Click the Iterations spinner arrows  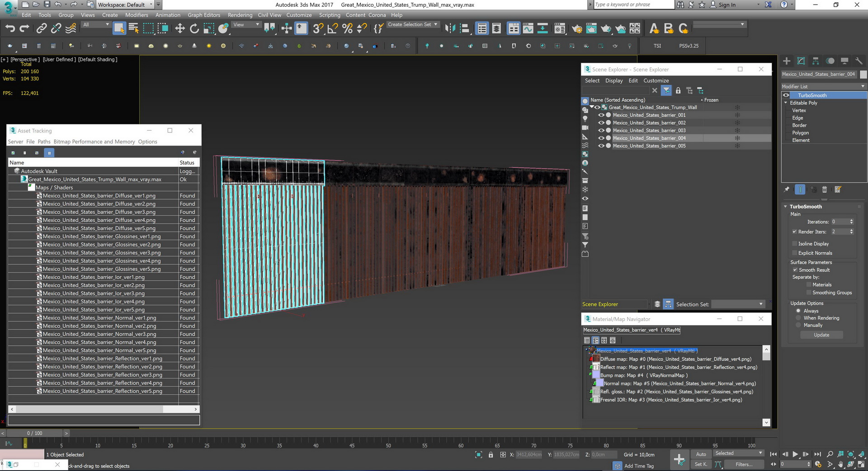pyautogui.click(x=851, y=221)
